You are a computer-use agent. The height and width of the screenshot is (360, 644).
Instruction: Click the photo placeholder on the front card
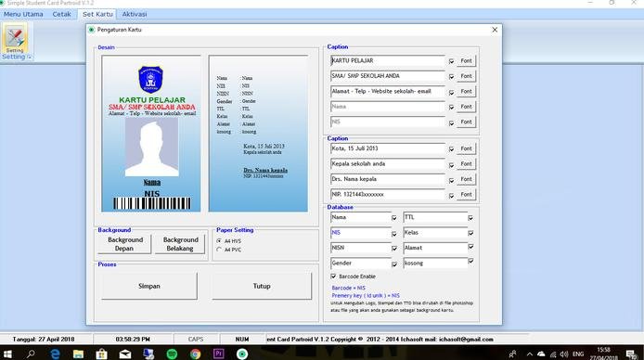click(151, 148)
